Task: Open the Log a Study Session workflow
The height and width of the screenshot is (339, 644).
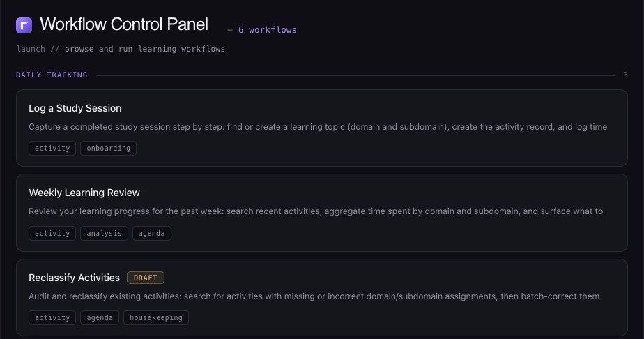Action: [x=321, y=128]
